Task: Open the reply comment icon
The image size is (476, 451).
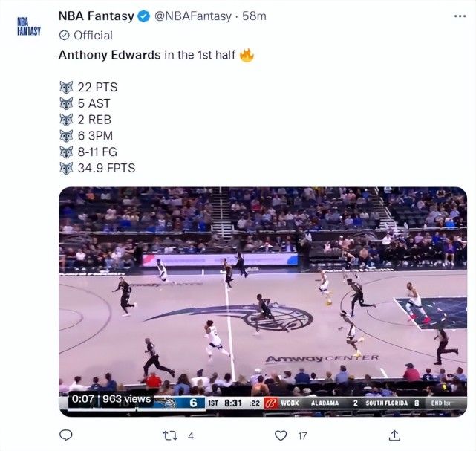Action: (x=65, y=435)
